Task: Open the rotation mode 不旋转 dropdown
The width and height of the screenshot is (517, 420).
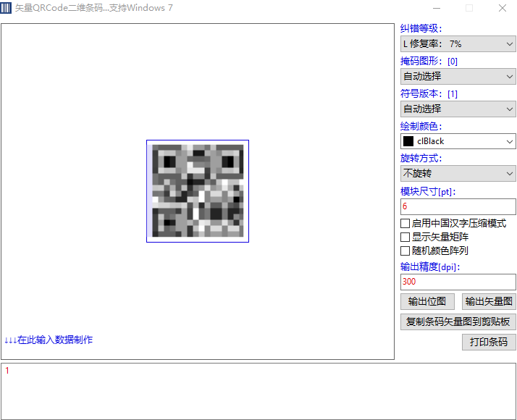Action: (x=458, y=173)
